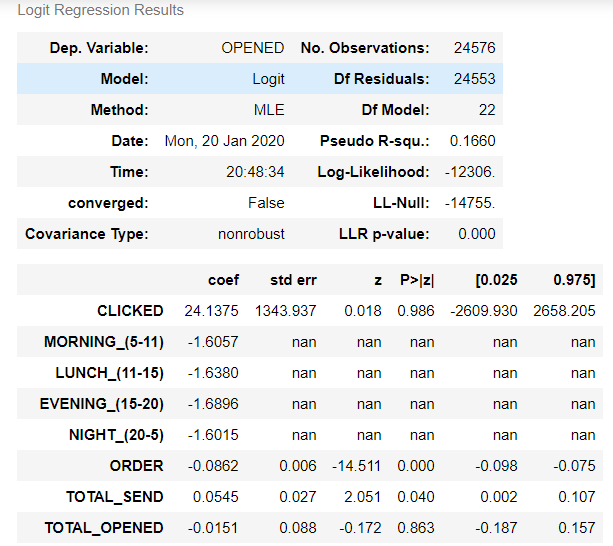Select the p-value 0.863
This screenshot has height=546, width=613.
(416, 528)
